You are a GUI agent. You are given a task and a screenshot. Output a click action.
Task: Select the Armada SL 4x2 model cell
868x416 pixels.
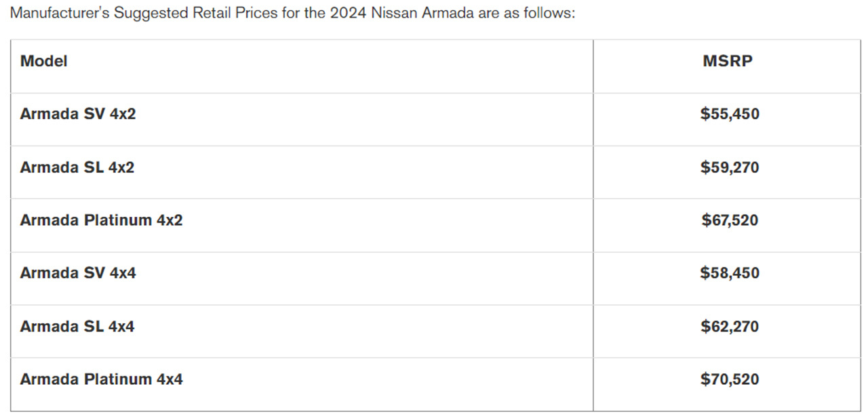(x=77, y=167)
